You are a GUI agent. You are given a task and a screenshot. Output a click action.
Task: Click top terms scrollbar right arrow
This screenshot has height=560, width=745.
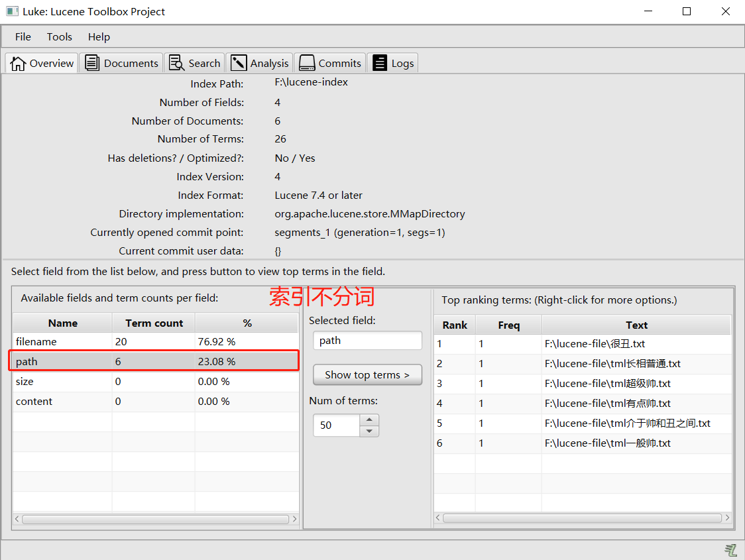pos(727,518)
